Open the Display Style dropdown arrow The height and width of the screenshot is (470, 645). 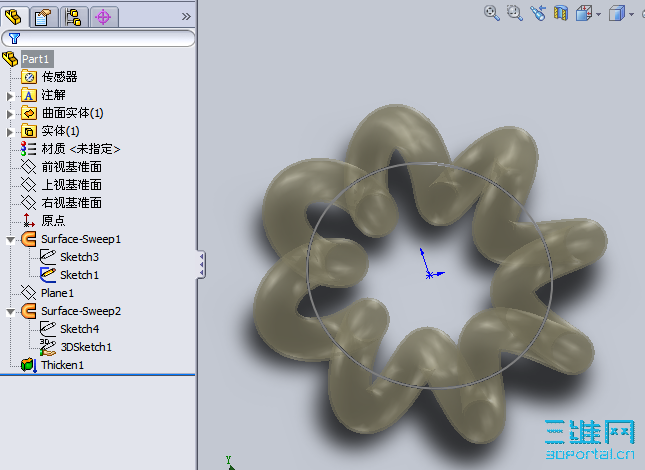coord(631,14)
